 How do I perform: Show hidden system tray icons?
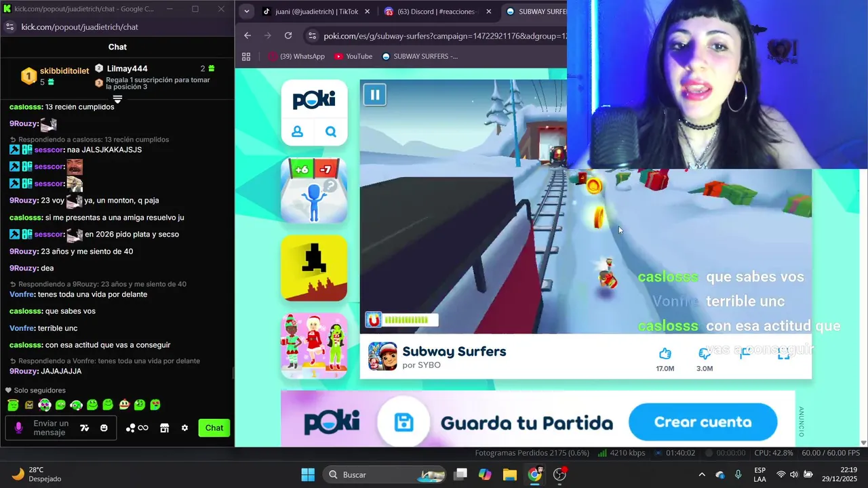[702, 474]
